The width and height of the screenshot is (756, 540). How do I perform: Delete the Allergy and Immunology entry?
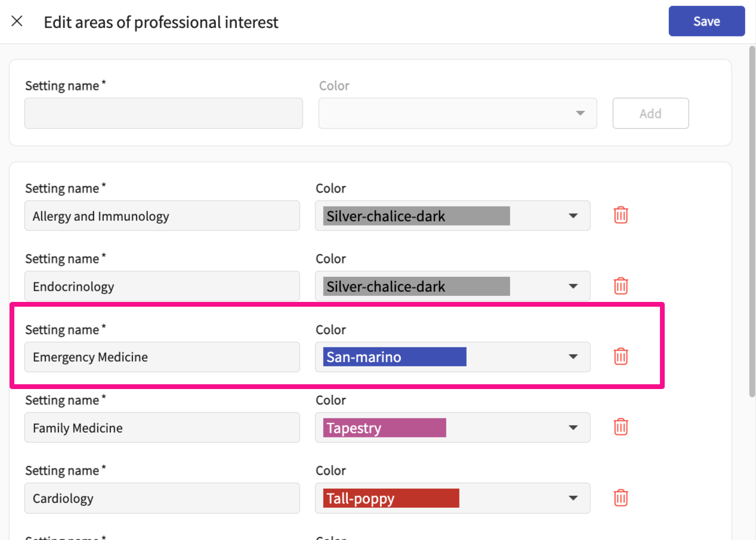tap(621, 215)
